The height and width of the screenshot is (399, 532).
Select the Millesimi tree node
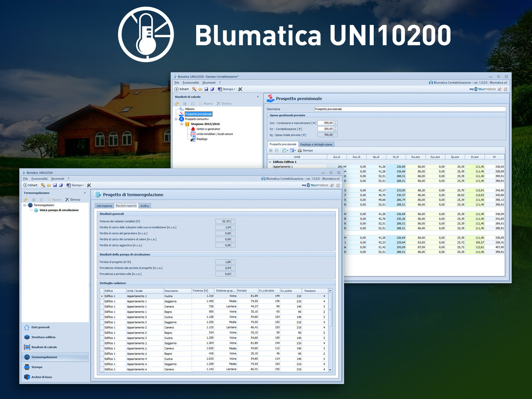190,109
